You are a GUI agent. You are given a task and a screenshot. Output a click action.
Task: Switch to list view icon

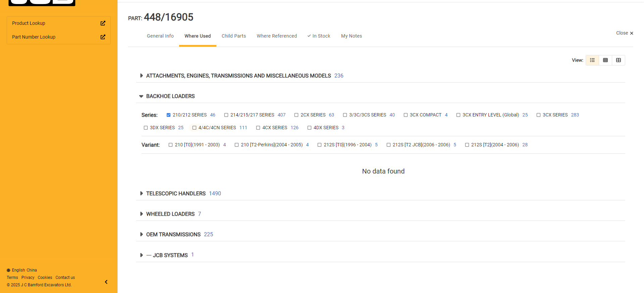click(x=592, y=60)
